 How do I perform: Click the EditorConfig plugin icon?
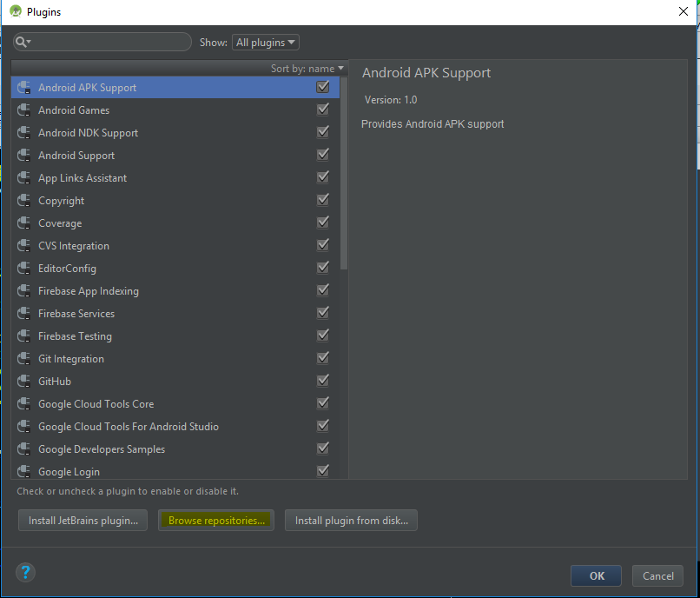tap(23, 269)
